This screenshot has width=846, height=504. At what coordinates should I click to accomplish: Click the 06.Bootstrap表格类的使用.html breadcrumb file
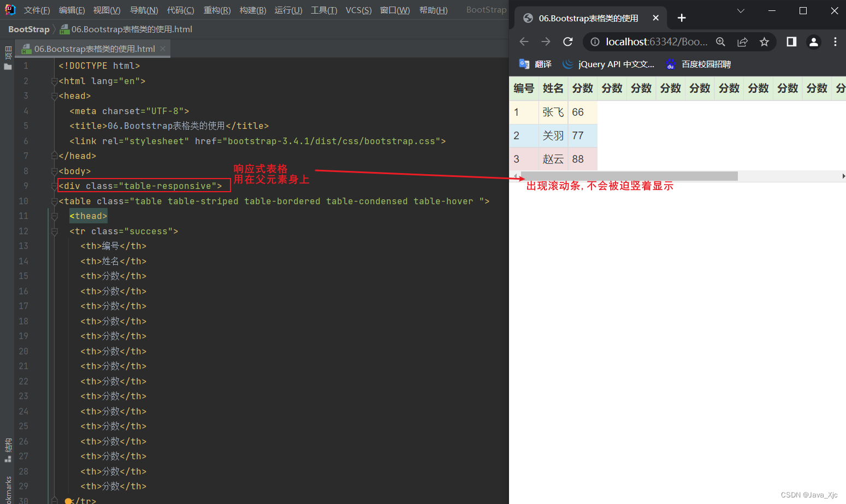coord(126,29)
